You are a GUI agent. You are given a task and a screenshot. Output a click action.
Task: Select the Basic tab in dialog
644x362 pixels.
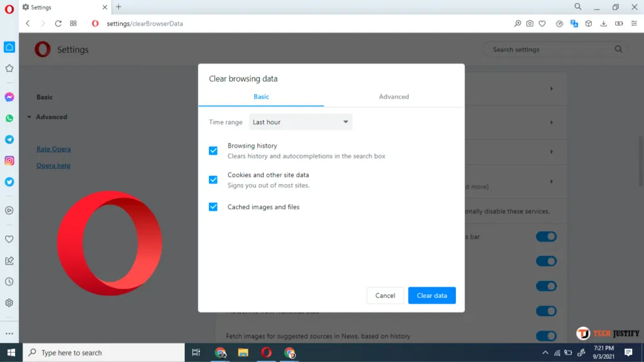tap(261, 97)
